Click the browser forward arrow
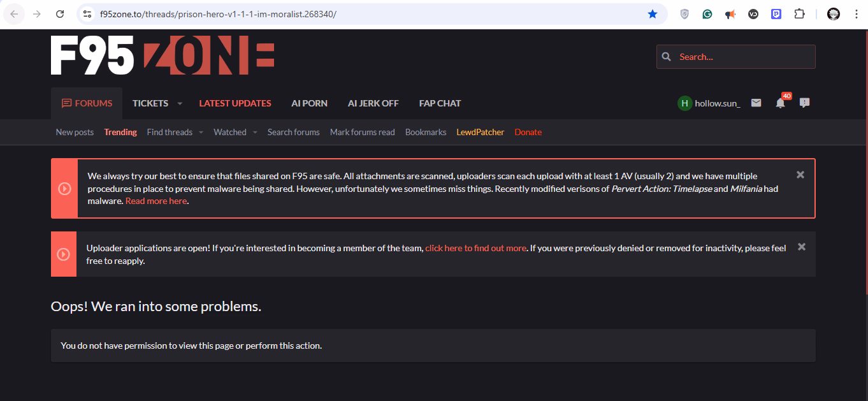Image resolution: width=868 pixels, height=401 pixels. (x=37, y=14)
